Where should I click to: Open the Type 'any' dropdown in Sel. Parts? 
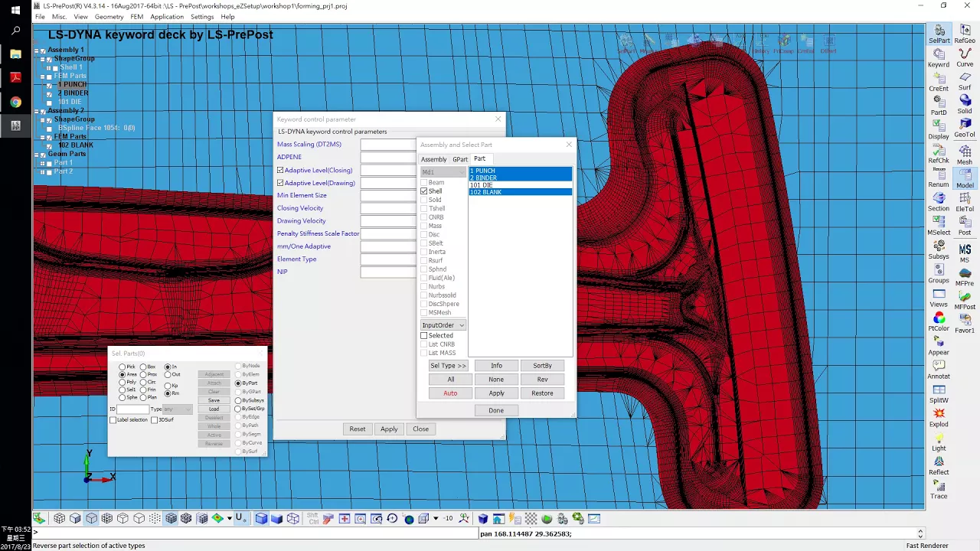pyautogui.click(x=178, y=409)
